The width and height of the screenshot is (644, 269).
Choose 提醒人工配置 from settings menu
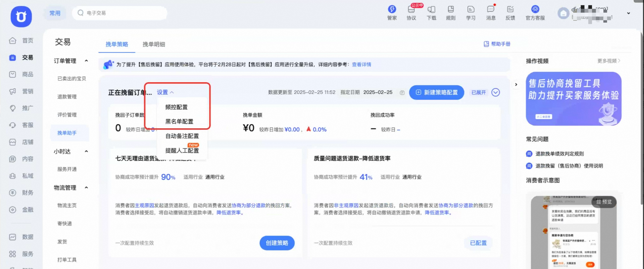pos(182,150)
